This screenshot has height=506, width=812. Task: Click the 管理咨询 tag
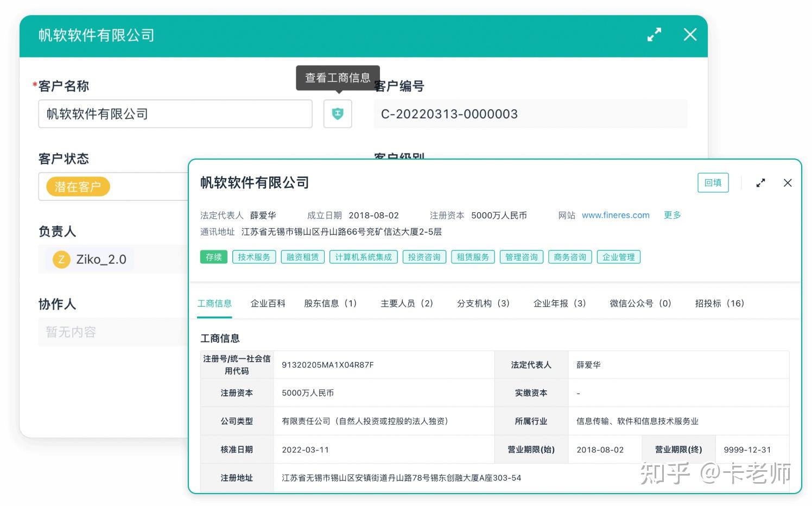coord(522,257)
